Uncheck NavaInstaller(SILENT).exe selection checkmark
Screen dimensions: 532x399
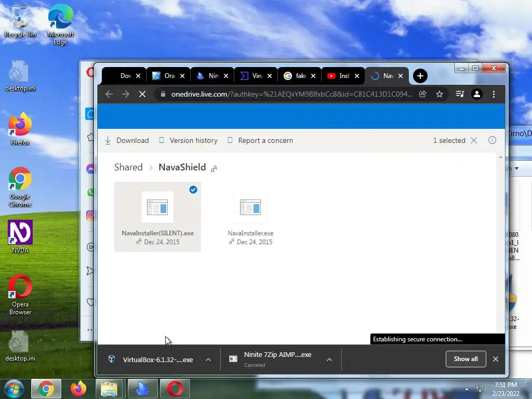pyautogui.click(x=193, y=190)
